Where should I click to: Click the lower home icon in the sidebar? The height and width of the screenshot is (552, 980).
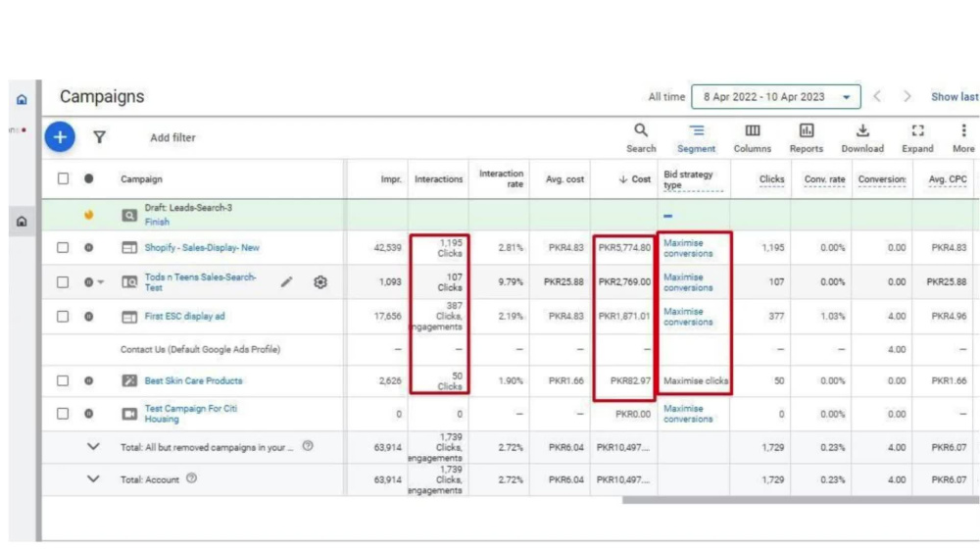pyautogui.click(x=22, y=222)
